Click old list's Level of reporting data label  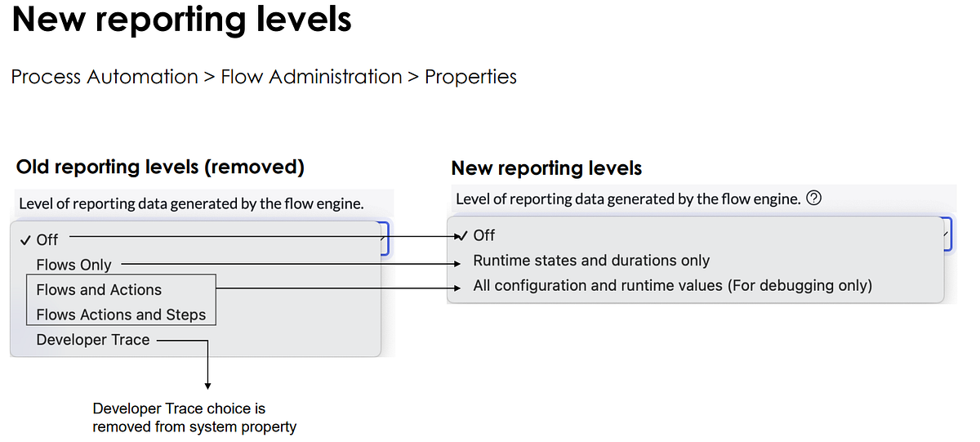pos(191,203)
